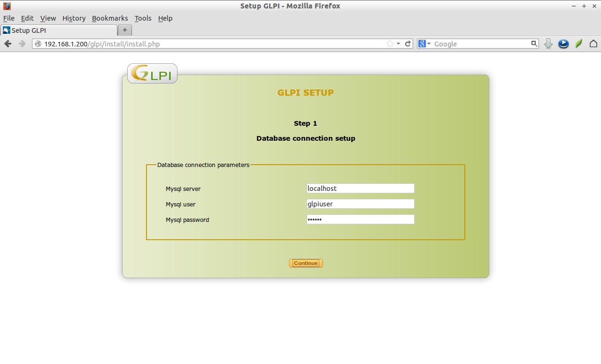The image size is (601, 364).
Task: Click the site identity globe icon
Action: pos(38,44)
